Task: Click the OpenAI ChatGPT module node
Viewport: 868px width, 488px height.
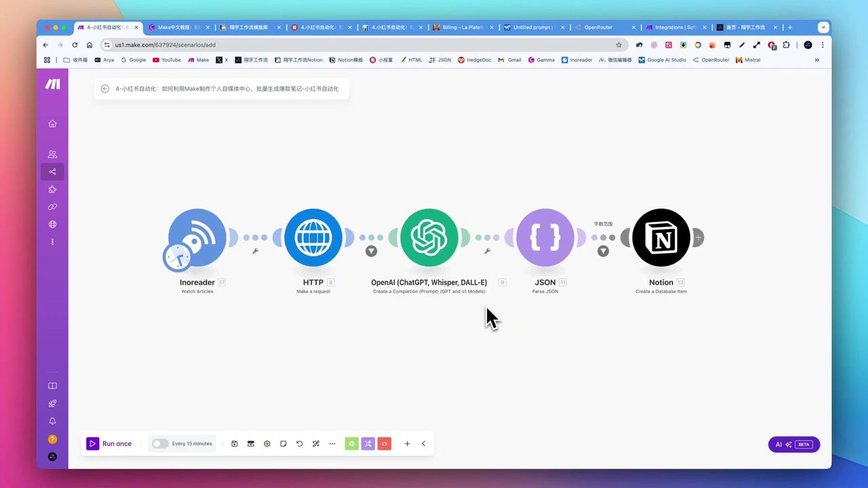Action: point(429,237)
